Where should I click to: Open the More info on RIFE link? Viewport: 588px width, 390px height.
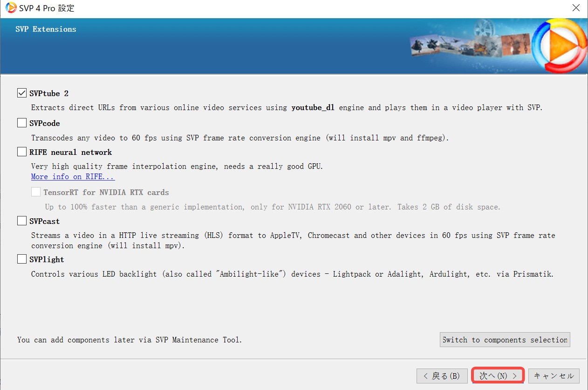[73, 177]
